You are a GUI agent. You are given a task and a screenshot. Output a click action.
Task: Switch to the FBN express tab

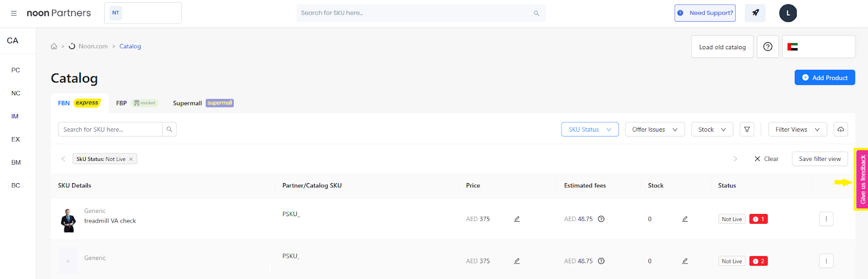pyautogui.click(x=79, y=103)
